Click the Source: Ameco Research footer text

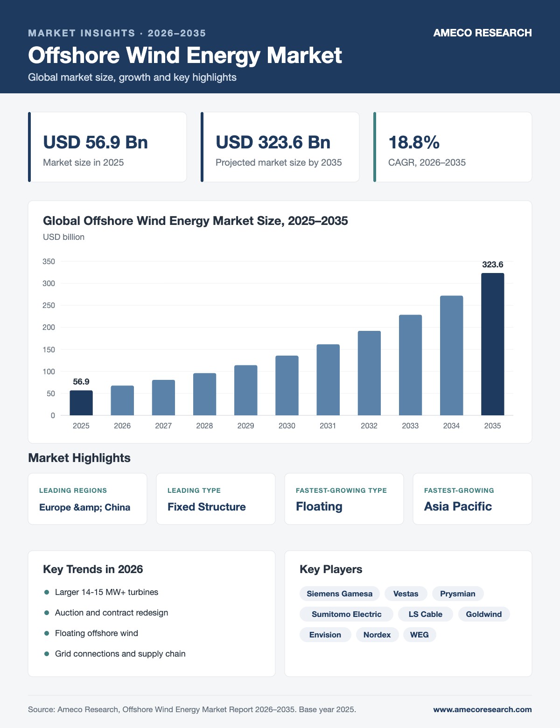point(192,709)
